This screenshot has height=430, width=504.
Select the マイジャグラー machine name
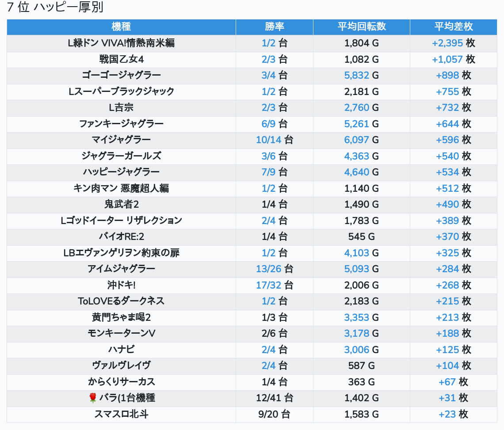coord(121,140)
